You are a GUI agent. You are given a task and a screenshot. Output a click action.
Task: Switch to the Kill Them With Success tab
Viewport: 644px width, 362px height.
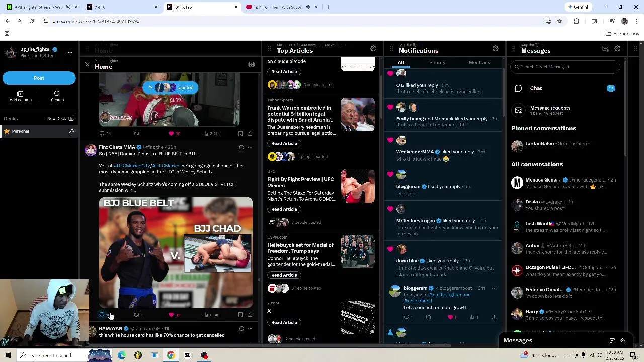pyautogui.click(x=281, y=7)
